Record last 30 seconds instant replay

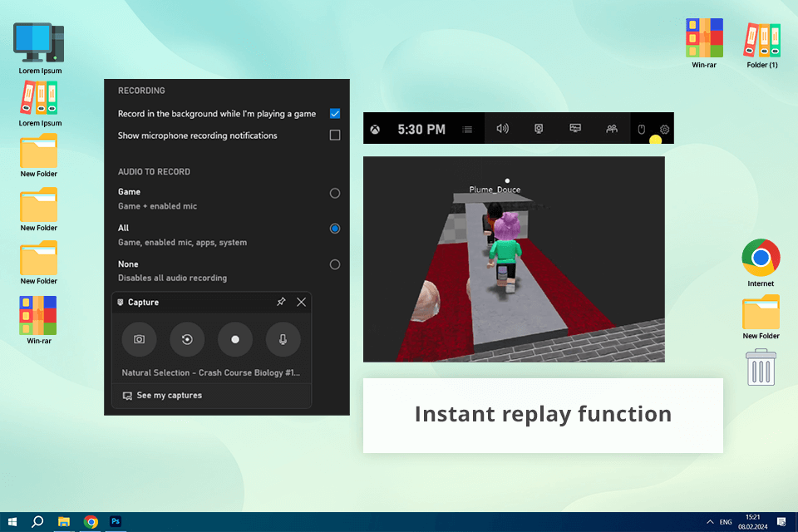click(x=187, y=339)
